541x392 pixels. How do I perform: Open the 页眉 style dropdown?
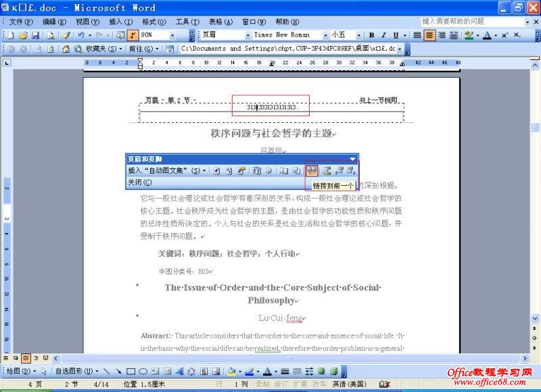click(x=248, y=35)
